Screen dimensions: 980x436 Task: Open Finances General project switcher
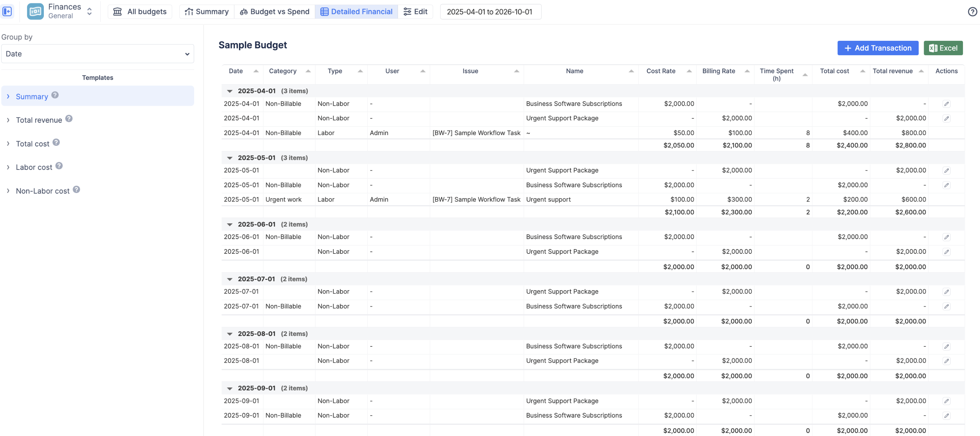tap(89, 11)
